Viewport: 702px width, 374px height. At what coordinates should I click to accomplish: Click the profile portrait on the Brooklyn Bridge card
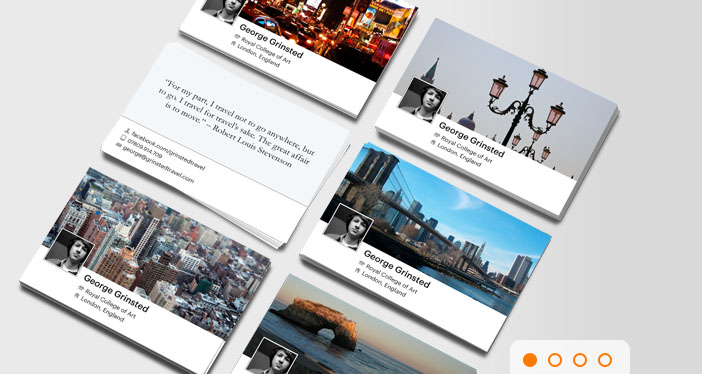pos(349,226)
